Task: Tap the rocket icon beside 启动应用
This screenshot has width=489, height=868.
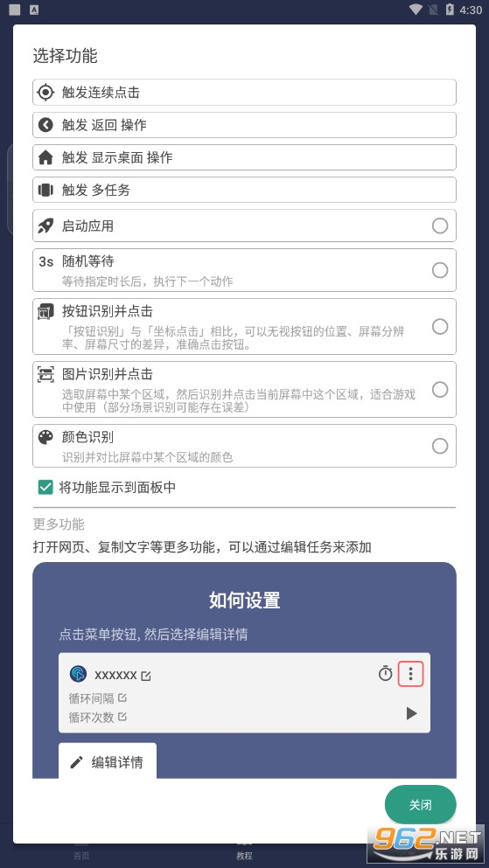Action: click(45, 226)
